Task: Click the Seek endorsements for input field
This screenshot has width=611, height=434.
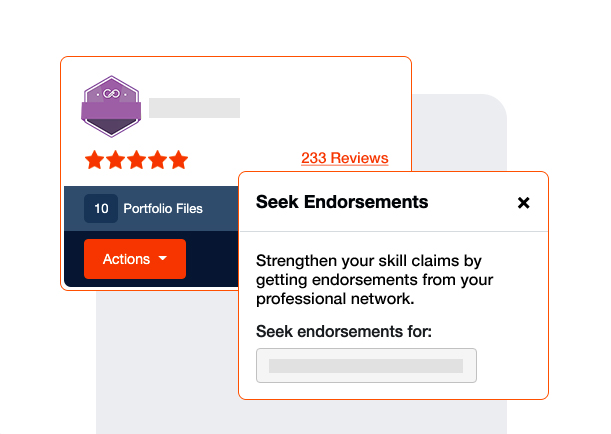Action: pyautogui.click(x=366, y=366)
